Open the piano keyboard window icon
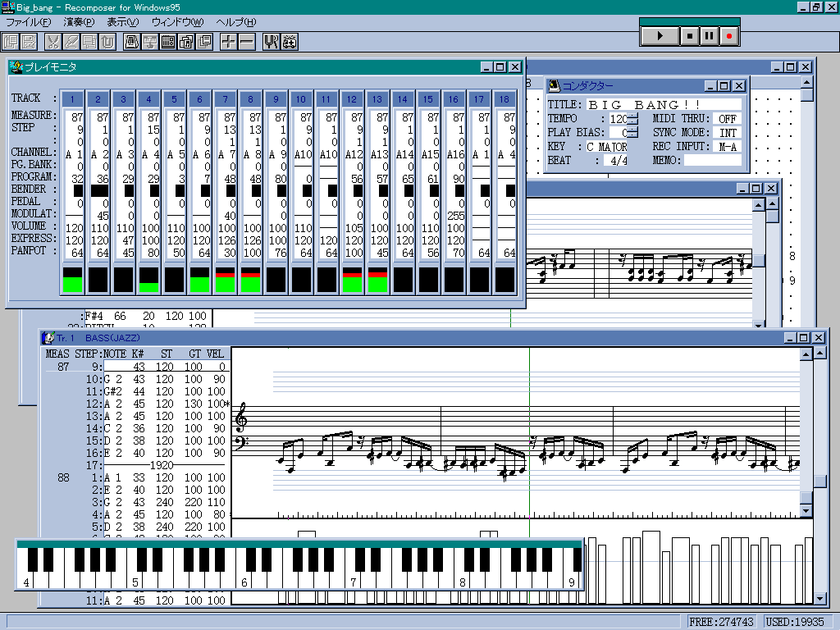Screen dimensions: 840x630 (x=149, y=42)
